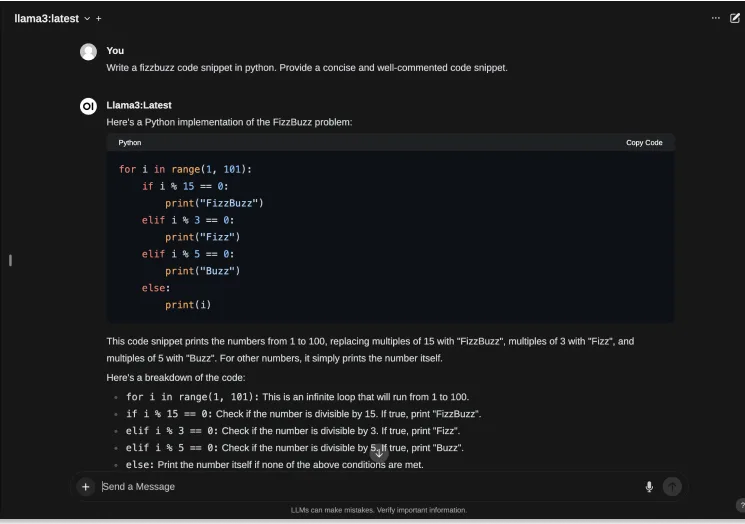
Task: Click the code line print("Fizz")
Action: pos(203,237)
